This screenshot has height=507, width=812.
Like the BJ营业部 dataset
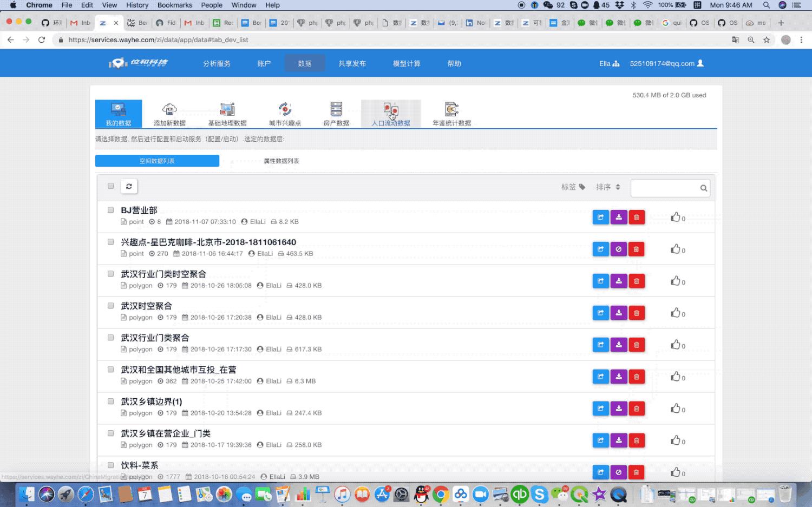pyautogui.click(x=676, y=217)
